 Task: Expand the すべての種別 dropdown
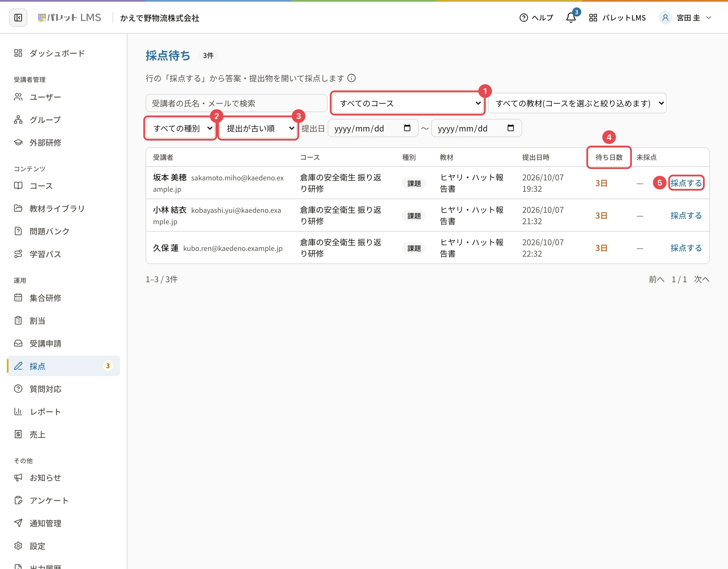[x=180, y=128]
